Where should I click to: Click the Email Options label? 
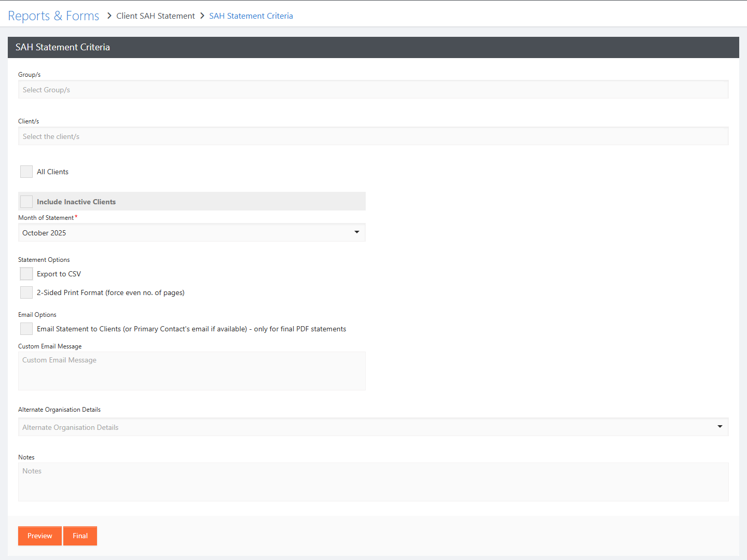[x=37, y=315]
